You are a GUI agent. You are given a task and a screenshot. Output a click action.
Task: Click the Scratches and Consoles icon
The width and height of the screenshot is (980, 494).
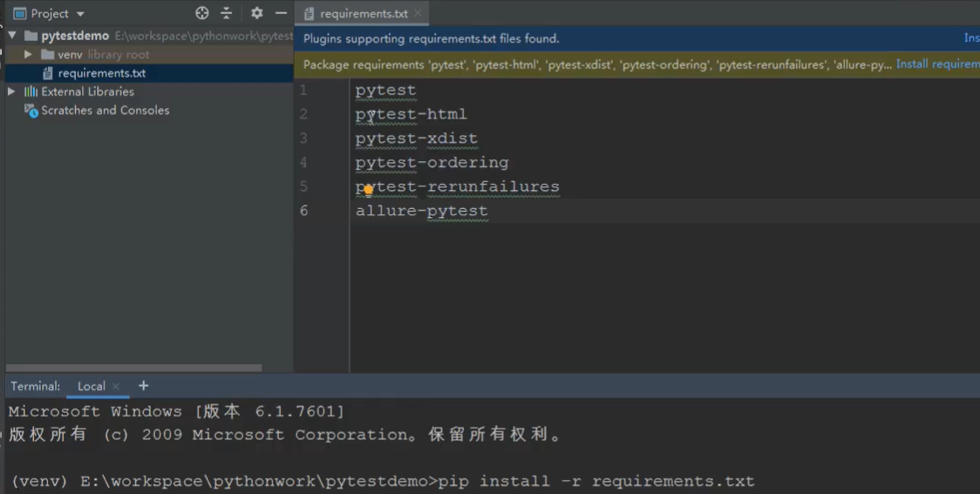(31, 111)
